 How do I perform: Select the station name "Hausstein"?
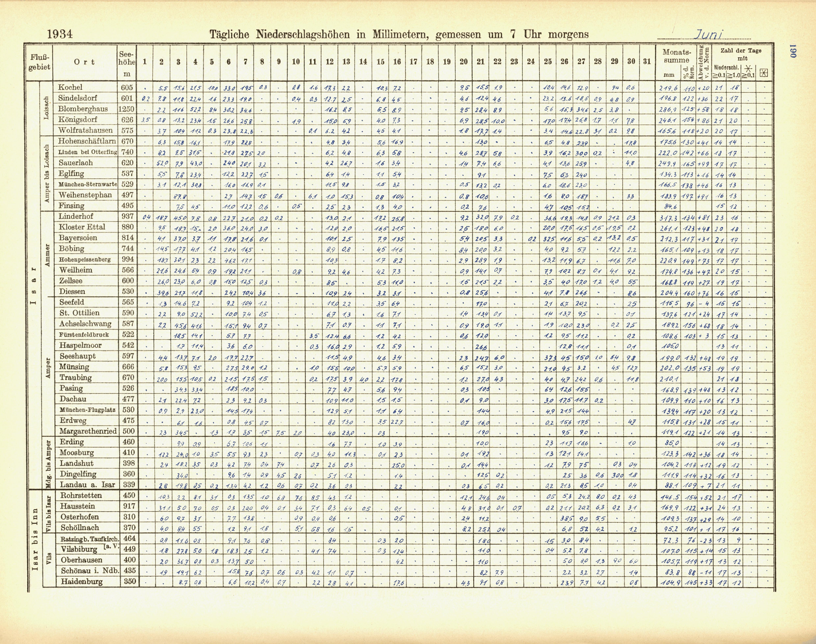[78, 506]
